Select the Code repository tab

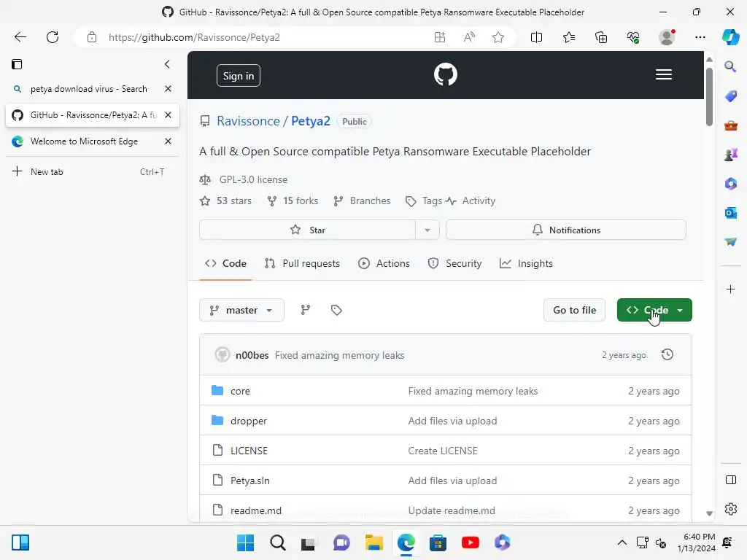tap(225, 263)
